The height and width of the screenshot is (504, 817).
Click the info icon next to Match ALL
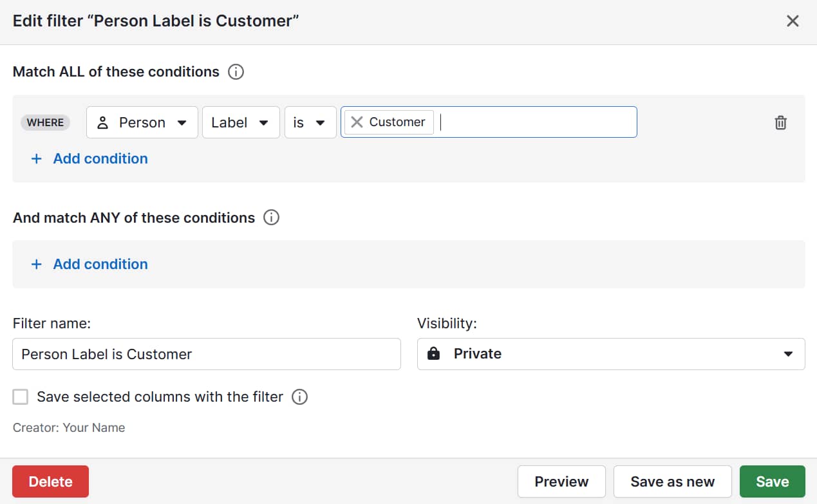click(x=236, y=72)
